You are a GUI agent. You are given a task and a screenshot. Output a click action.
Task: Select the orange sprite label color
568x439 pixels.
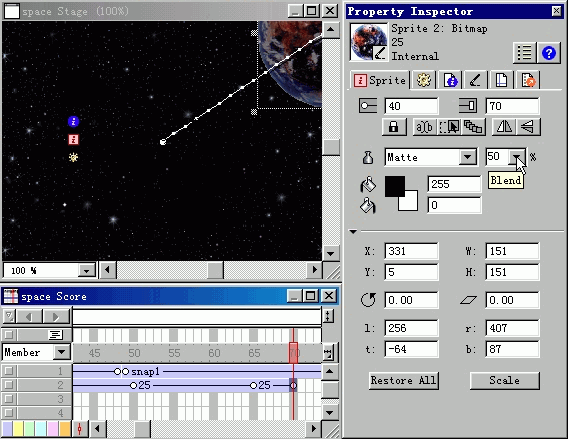(65, 429)
